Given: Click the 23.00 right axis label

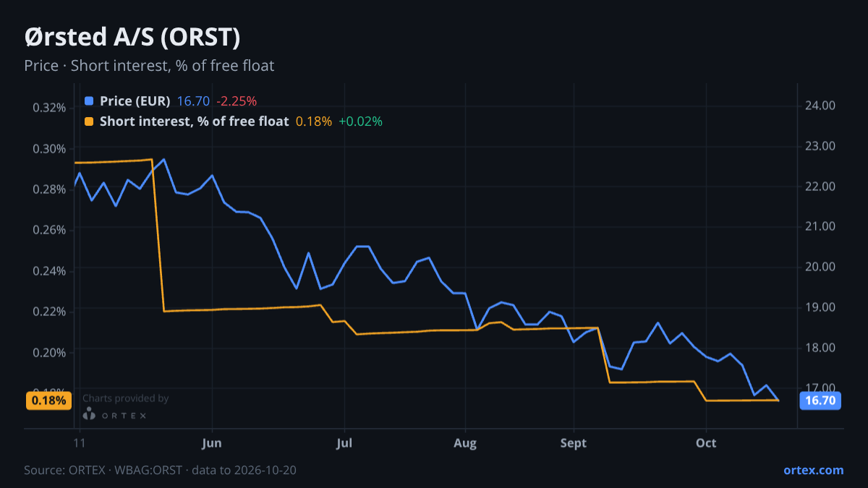Looking at the screenshot, I should click(820, 146).
